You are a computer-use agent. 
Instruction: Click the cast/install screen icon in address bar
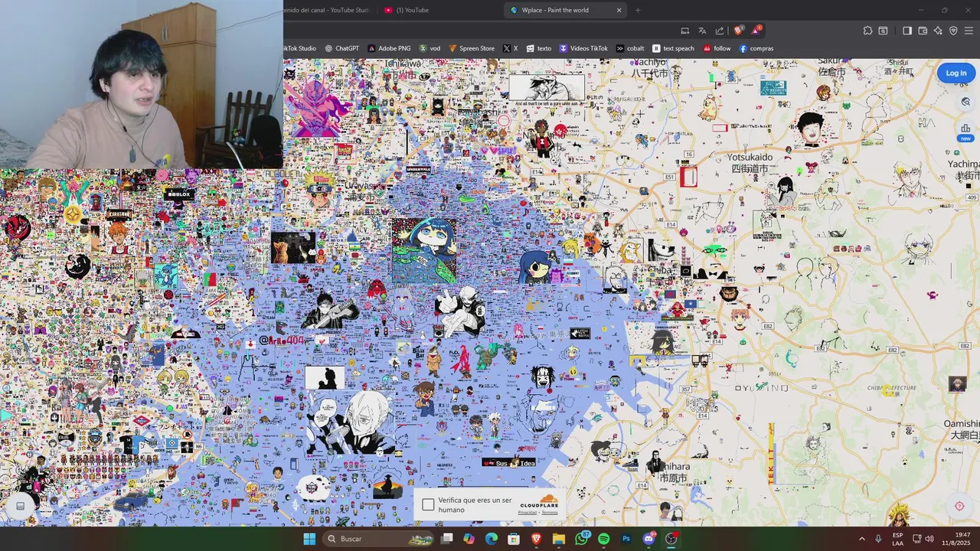point(685,31)
